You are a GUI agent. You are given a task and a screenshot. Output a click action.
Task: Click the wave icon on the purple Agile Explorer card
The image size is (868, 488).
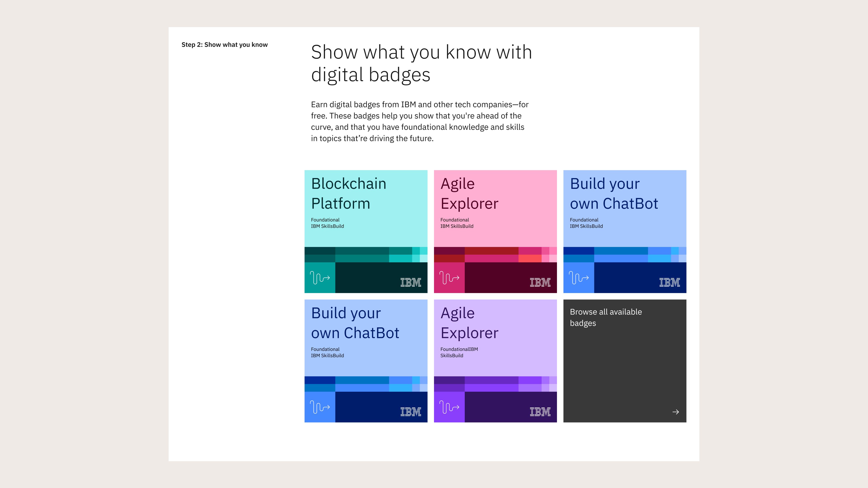[449, 407]
